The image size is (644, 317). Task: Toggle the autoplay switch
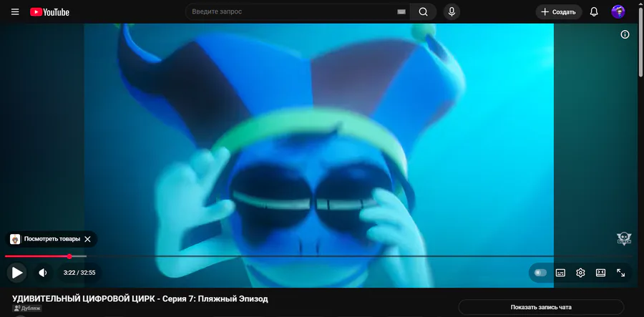(x=540, y=273)
